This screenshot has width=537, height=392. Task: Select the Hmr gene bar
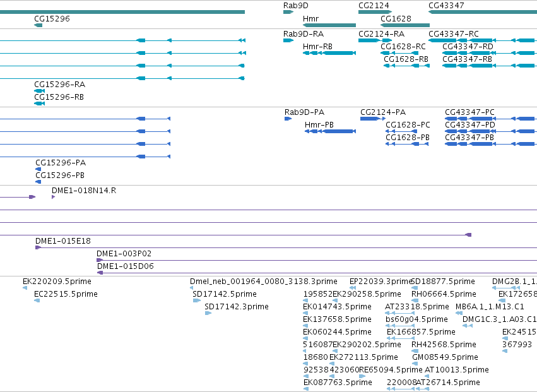click(x=329, y=25)
